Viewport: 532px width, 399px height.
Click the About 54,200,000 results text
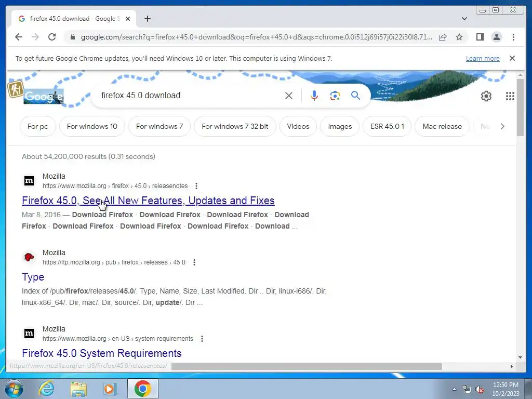(x=88, y=156)
